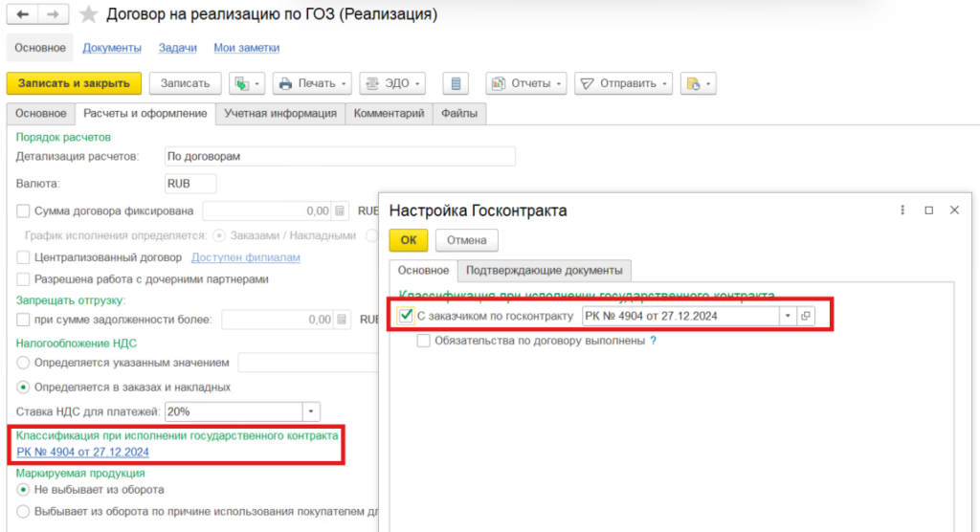Toggle Сумма договора фиксирована checkbox

(x=23, y=211)
